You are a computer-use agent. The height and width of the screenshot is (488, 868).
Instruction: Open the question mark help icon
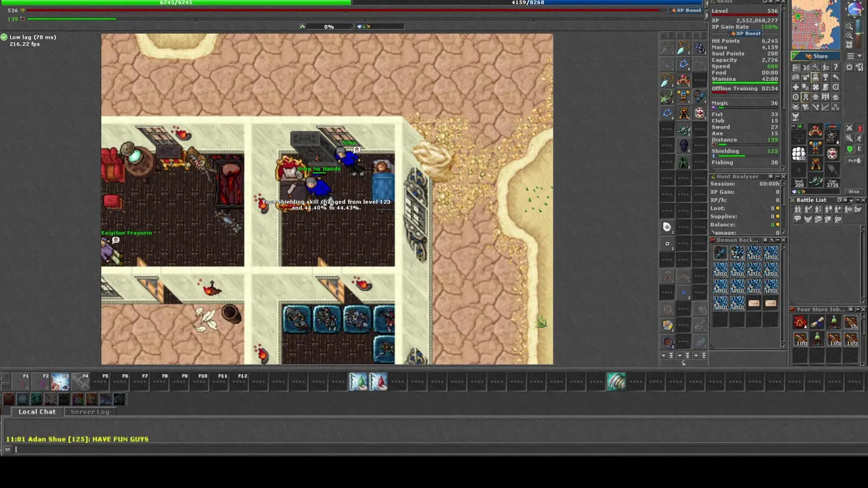tap(835, 67)
